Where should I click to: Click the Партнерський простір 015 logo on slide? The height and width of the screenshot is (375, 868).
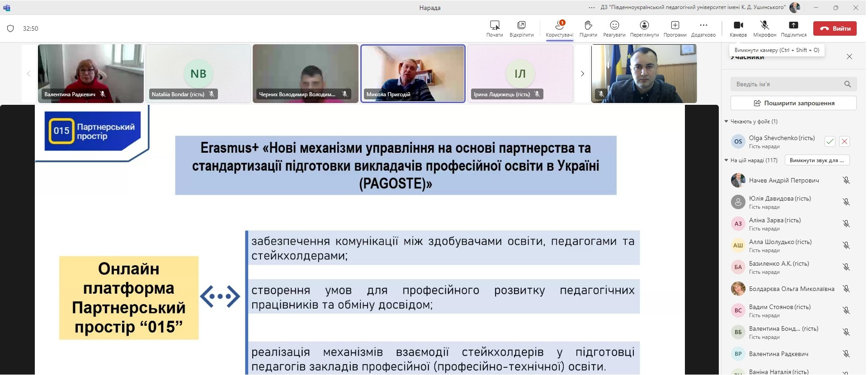point(93,131)
